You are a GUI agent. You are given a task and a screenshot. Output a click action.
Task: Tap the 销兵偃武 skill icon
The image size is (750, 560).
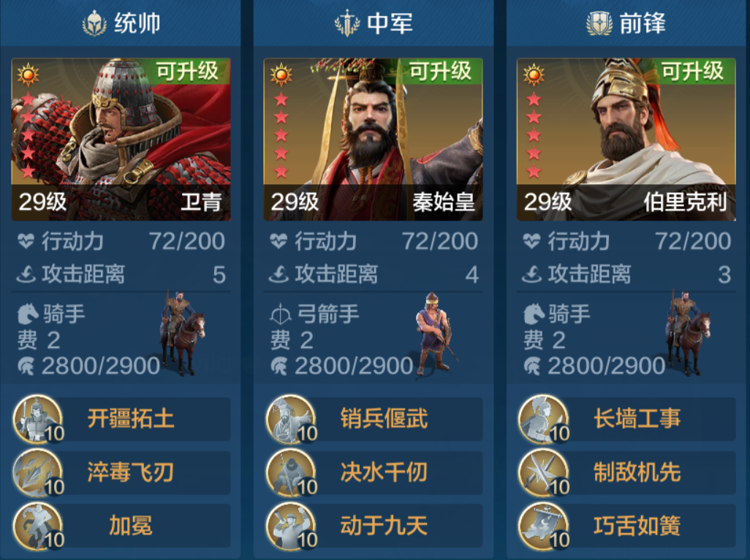[291, 419]
